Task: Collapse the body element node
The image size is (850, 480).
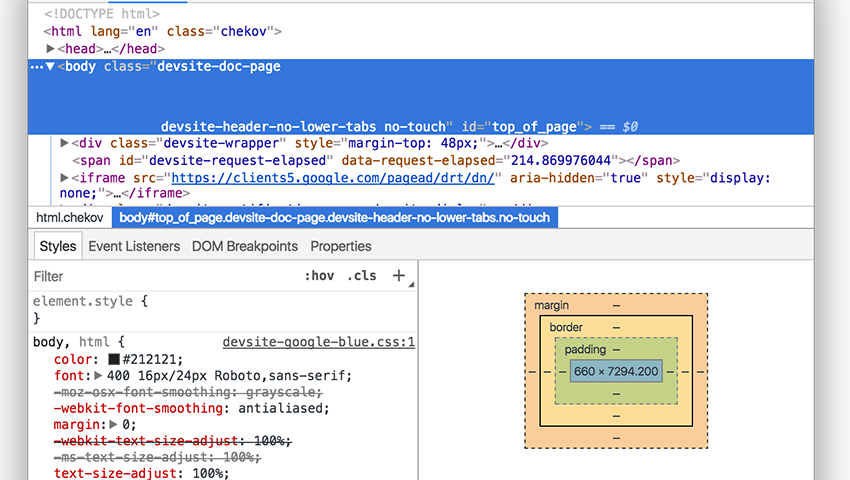Action: click(x=51, y=67)
